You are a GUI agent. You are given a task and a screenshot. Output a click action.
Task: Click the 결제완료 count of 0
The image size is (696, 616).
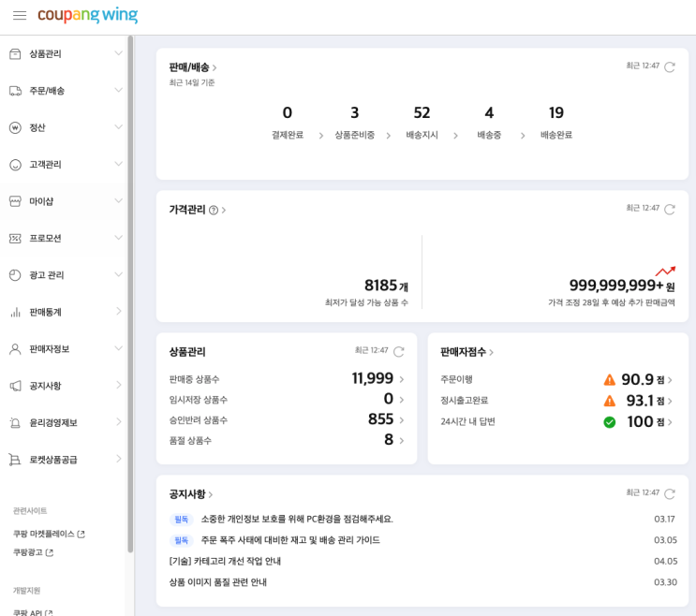(288, 112)
